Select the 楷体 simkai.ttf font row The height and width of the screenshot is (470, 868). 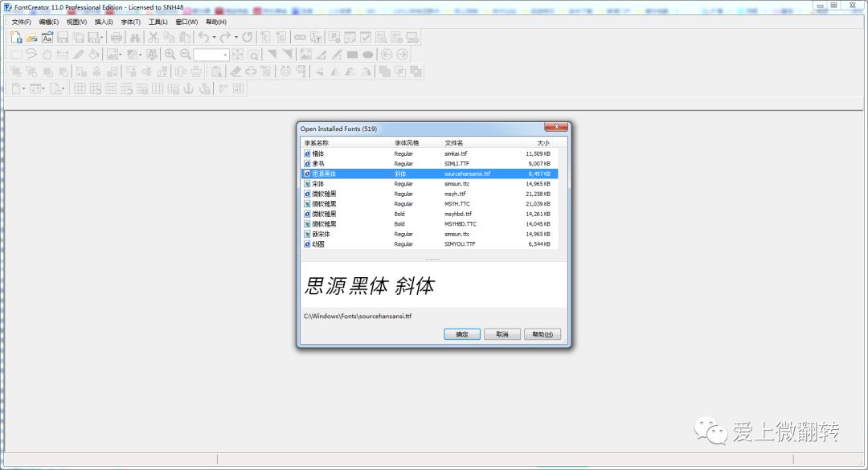pyautogui.click(x=429, y=154)
